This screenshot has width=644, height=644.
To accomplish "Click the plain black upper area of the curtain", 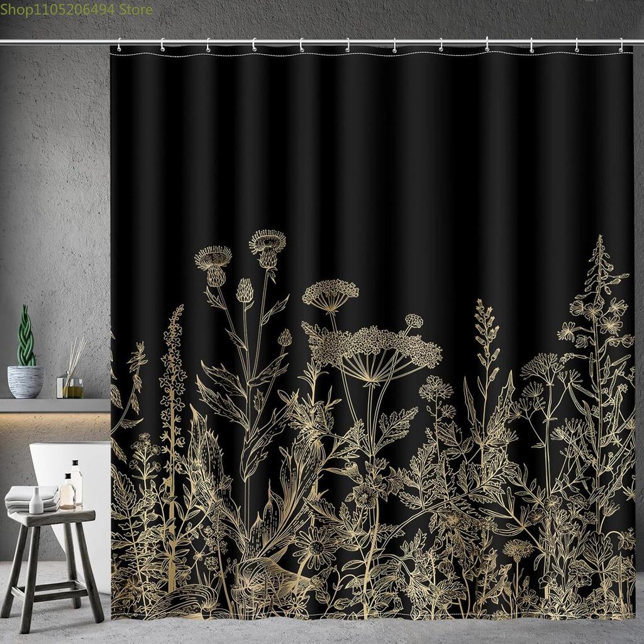I will 371,145.
